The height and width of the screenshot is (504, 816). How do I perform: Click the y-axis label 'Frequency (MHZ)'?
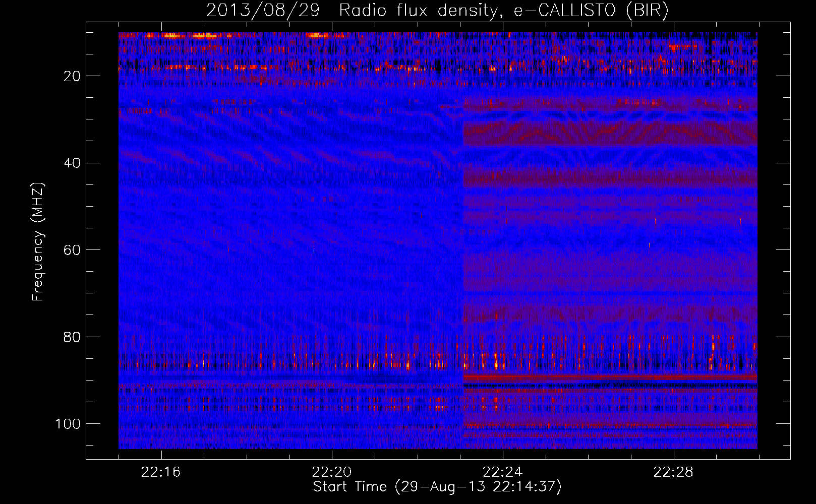coord(38,241)
